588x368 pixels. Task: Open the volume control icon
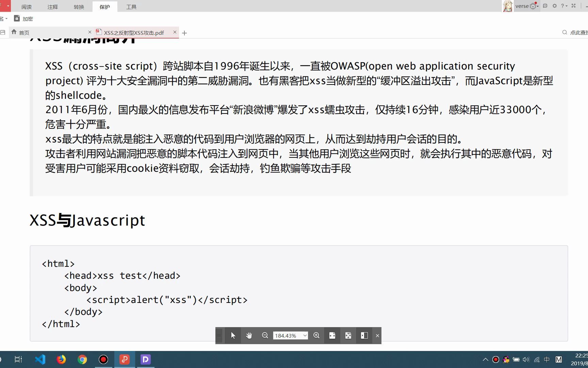coord(526,359)
